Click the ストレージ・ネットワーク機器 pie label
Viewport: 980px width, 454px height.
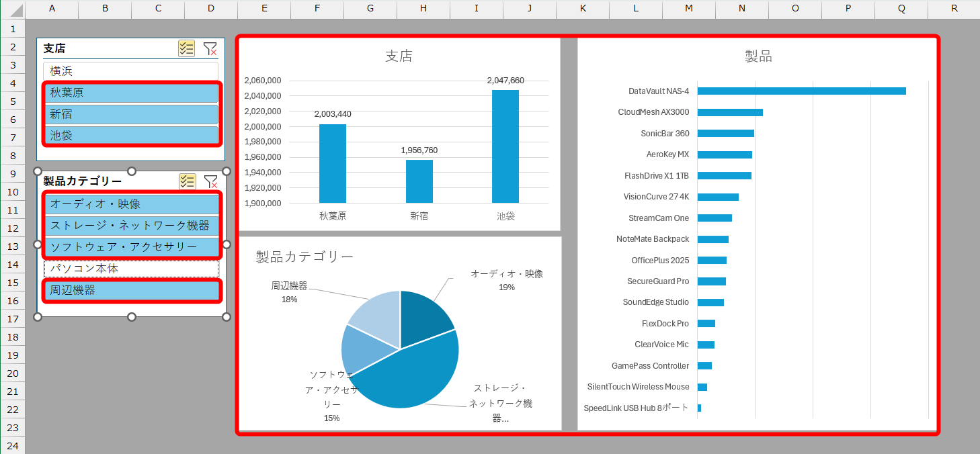coord(501,404)
